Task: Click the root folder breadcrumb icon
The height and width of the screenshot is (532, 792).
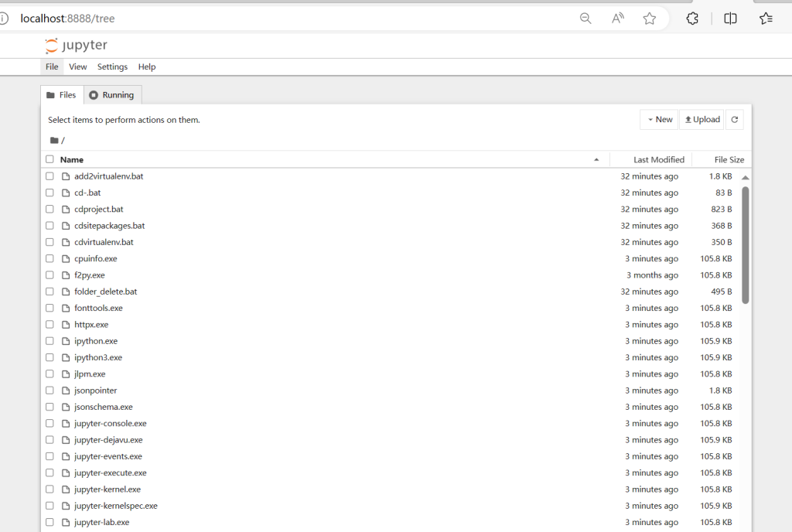Action: 54,141
